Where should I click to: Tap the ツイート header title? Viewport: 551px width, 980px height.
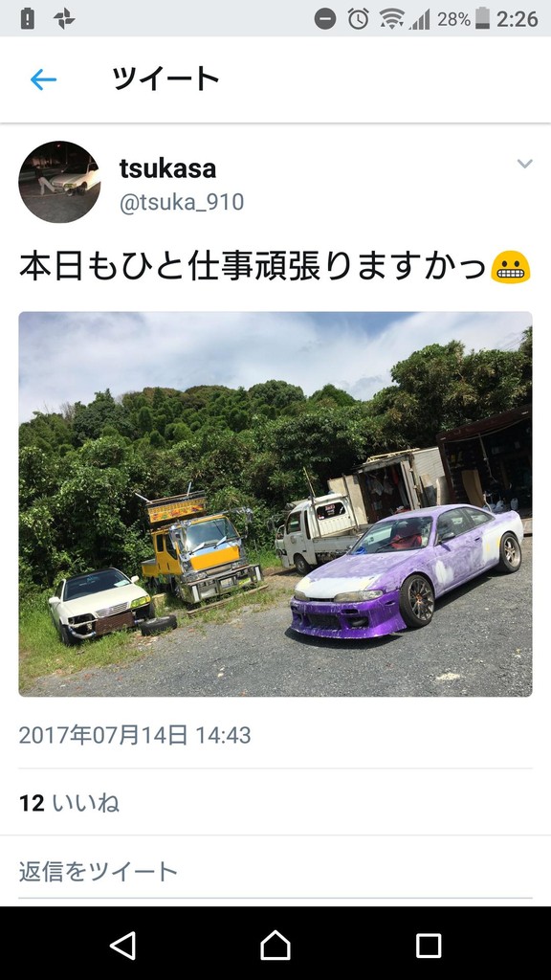165,78
